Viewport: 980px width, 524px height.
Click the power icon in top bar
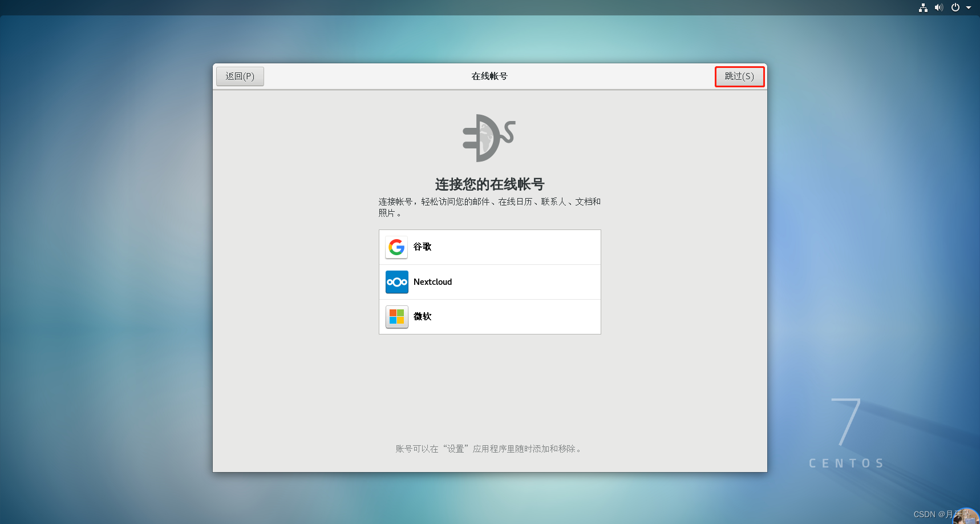(x=955, y=7)
